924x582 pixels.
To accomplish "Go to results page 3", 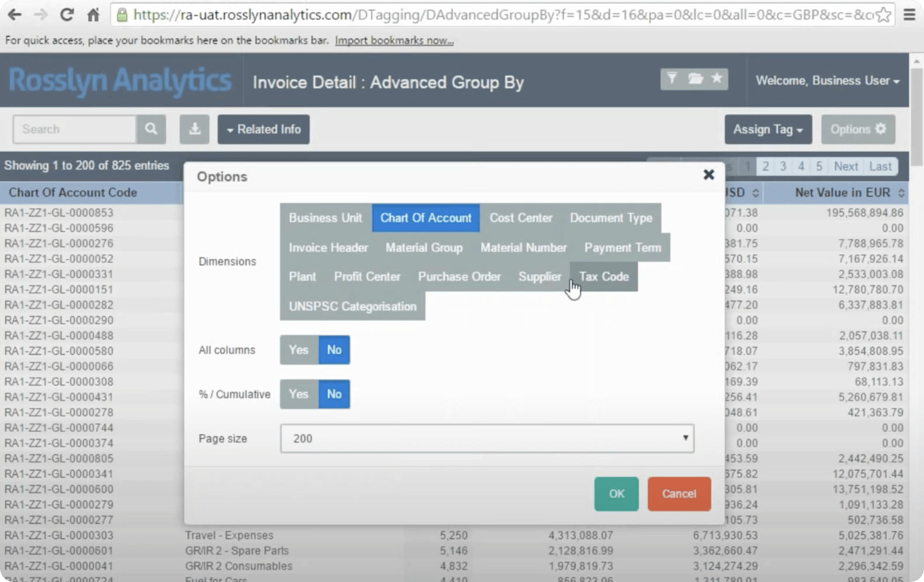I will tap(783, 167).
